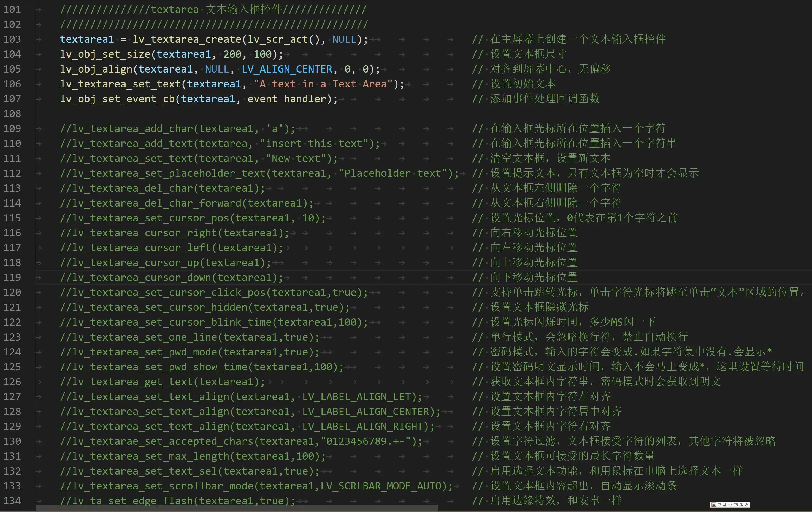
Task: Click line number 119 in gutter
Action: [x=12, y=277]
